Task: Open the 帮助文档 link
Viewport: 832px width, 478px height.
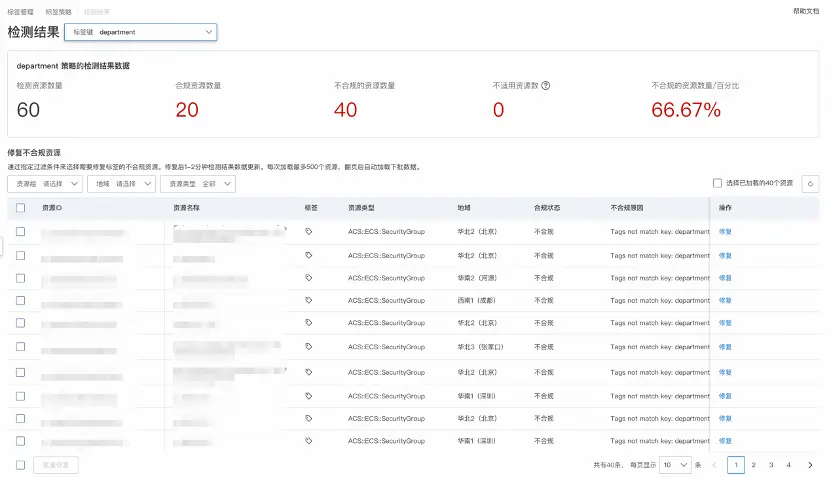Action: (x=805, y=10)
